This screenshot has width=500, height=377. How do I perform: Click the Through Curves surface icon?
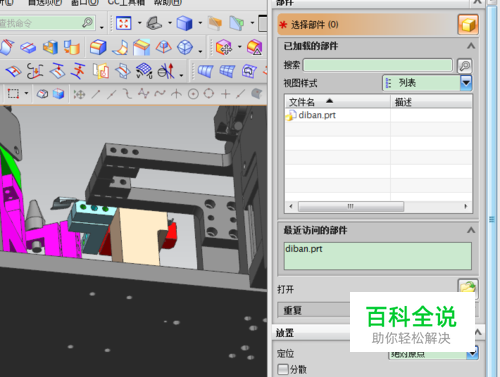205,71
